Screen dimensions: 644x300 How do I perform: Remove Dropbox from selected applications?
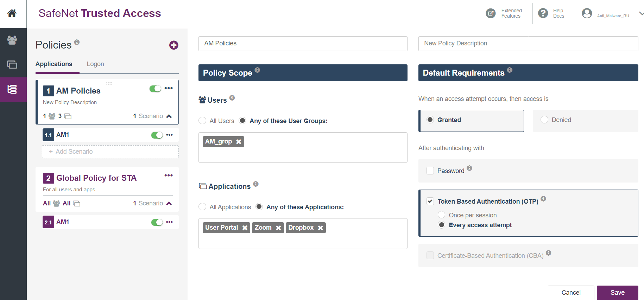(320, 228)
